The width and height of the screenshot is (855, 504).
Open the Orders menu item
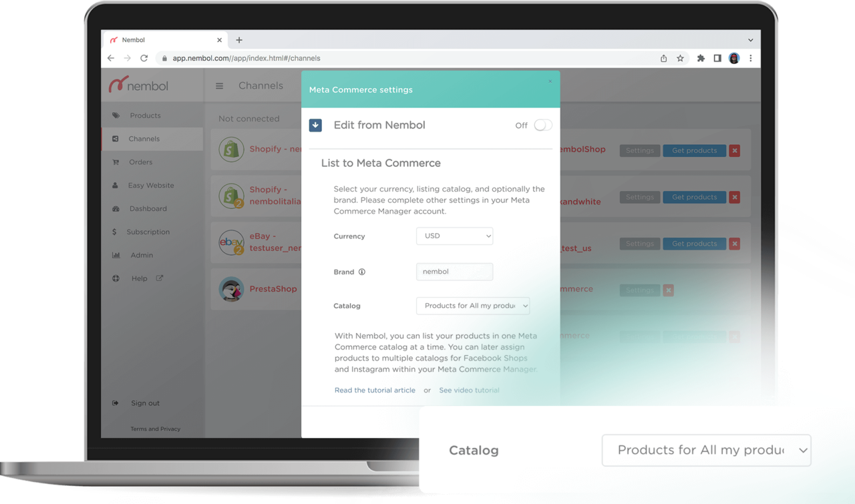140,162
